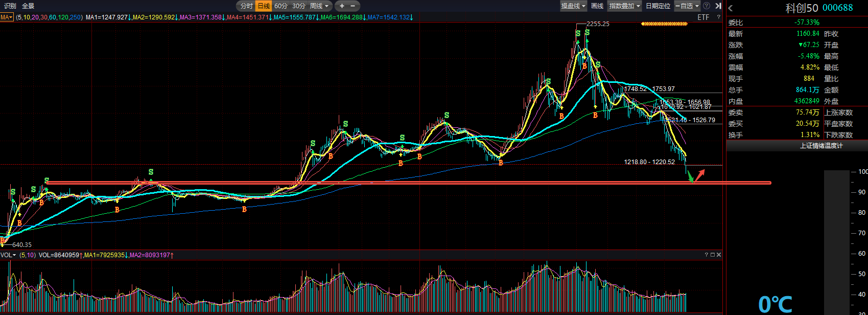This screenshot has height=315, width=868.
Task: Click the stock code 000688
Action: pos(838,8)
